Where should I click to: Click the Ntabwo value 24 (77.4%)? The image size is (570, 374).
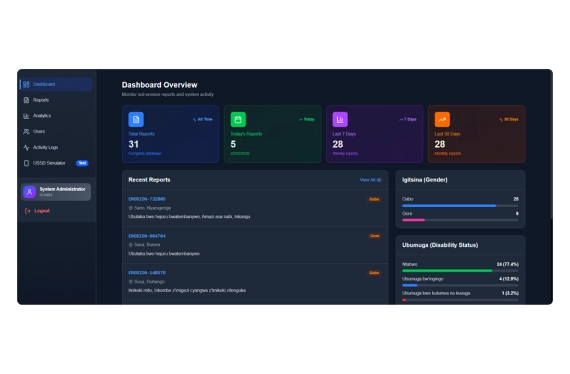coord(507,264)
